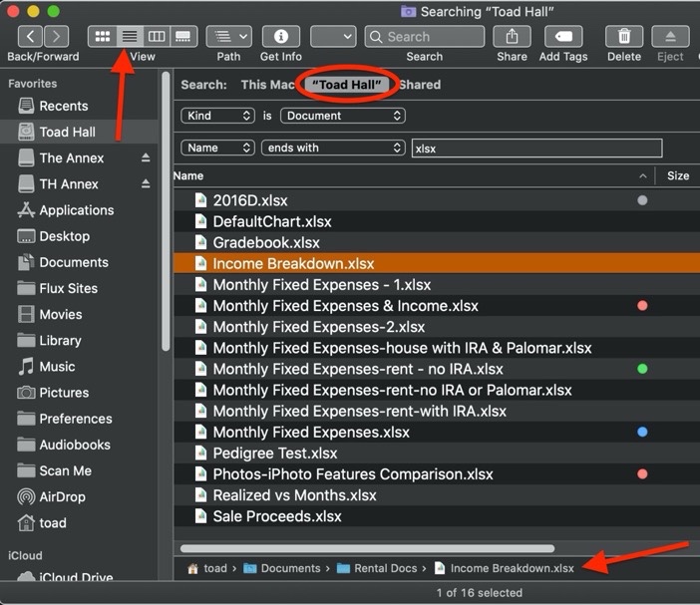
Task: Click the Get Info toolbar button
Action: coord(281,36)
